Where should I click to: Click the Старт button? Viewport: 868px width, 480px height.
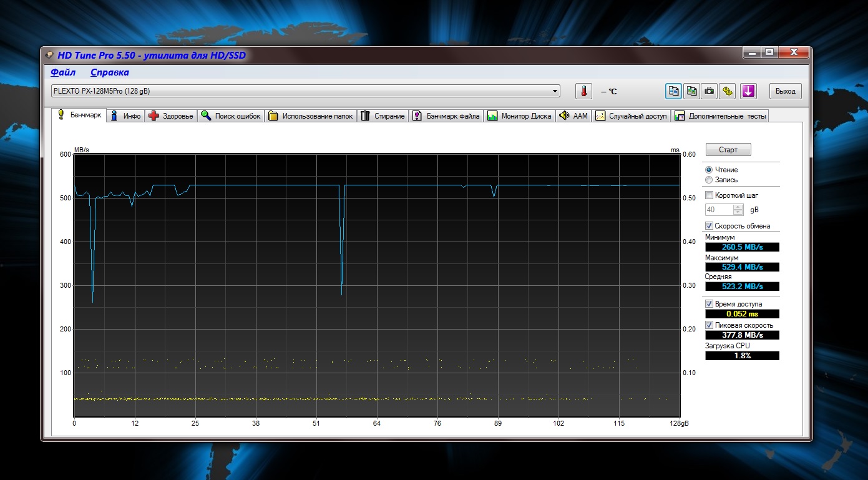[x=728, y=150]
